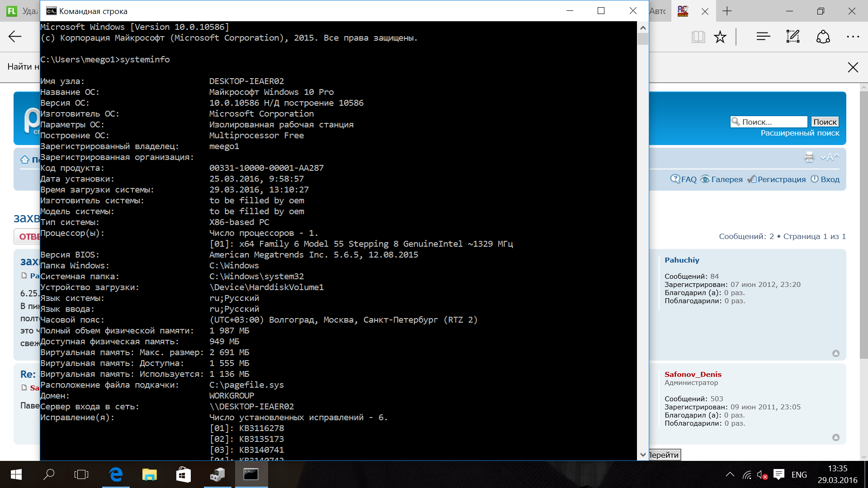
Task: Open File Explorer from taskbar
Action: (x=150, y=474)
